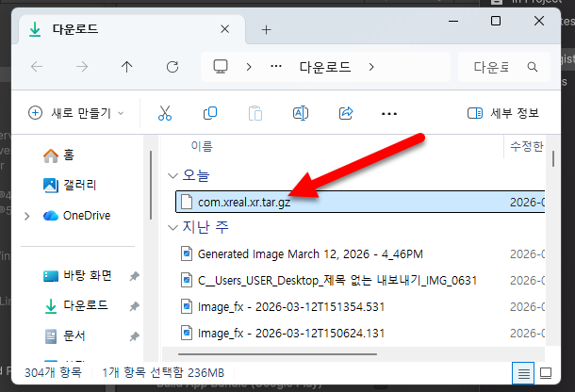Open the 새로 만들기 dropdown
Image resolution: width=575 pixels, height=392 pixels.
click(76, 113)
